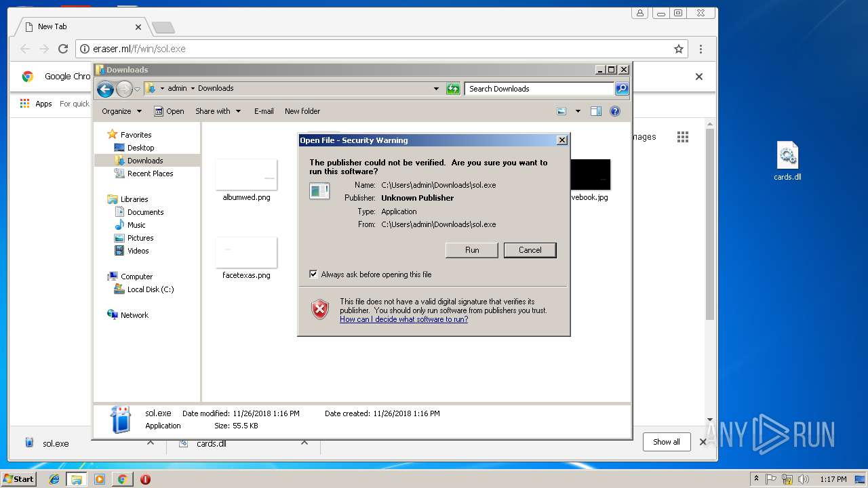
Task: Click the Explorer forward arrow button
Action: [x=124, y=89]
